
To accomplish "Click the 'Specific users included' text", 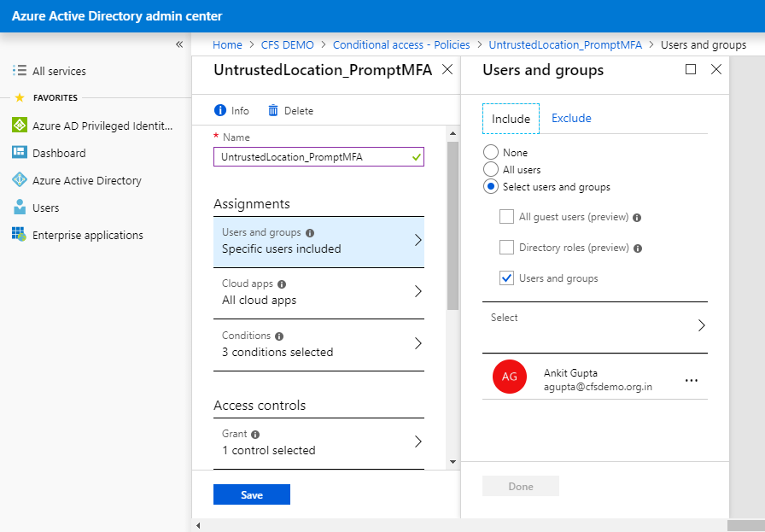I will [x=282, y=248].
